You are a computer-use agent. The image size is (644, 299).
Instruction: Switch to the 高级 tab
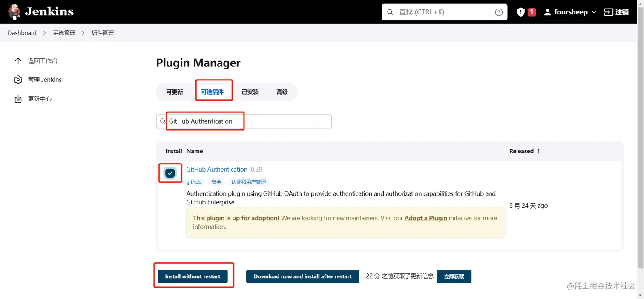282,92
